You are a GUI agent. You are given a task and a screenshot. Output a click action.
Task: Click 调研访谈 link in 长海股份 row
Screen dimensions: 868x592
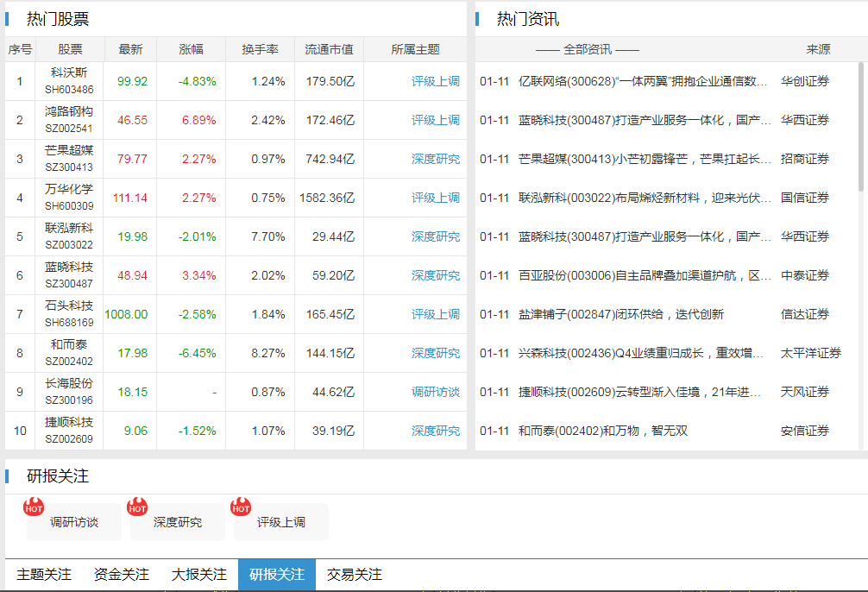click(436, 392)
